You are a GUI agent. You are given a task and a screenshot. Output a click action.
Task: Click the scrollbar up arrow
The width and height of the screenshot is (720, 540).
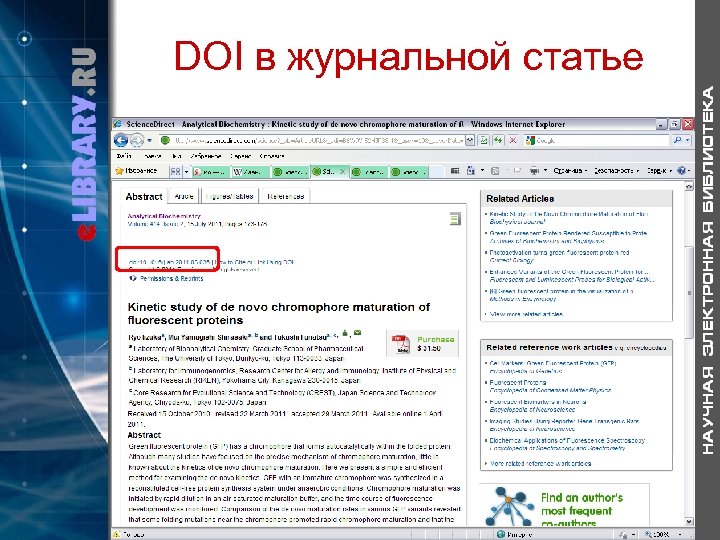click(689, 186)
